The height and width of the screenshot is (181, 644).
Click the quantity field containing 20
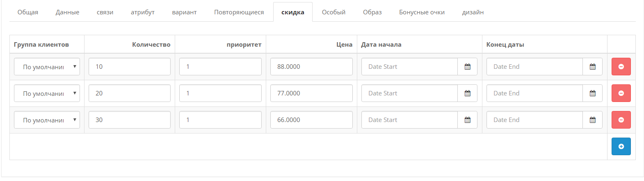[x=130, y=93]
